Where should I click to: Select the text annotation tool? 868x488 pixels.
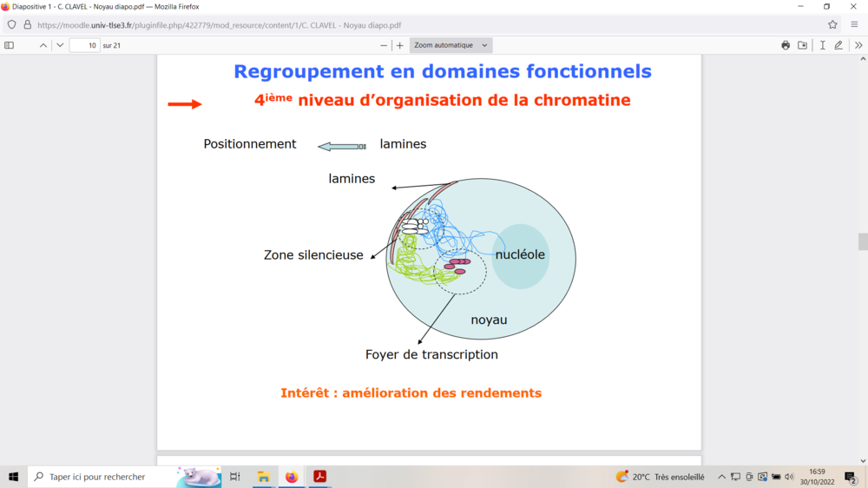pyautogui.click(x=822, y=45)
